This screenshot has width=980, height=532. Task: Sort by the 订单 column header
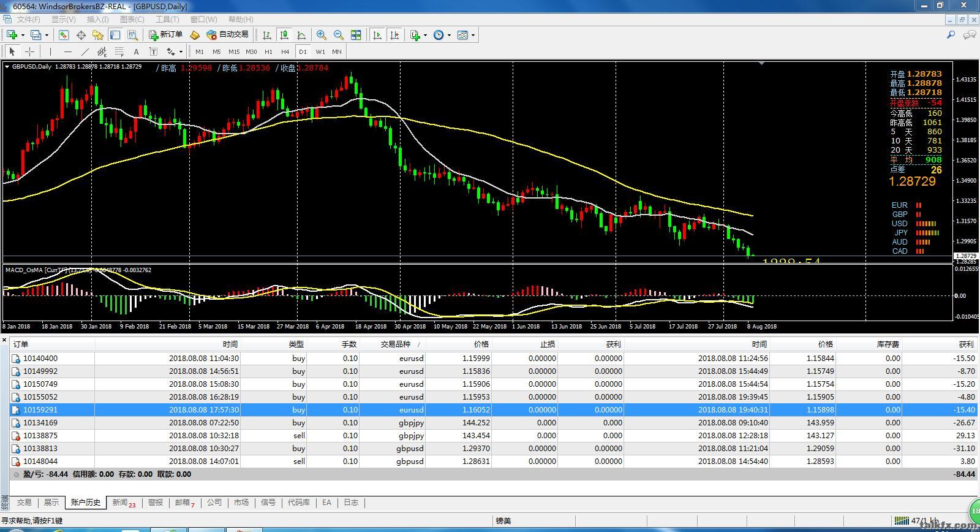(x=21, y=344)
